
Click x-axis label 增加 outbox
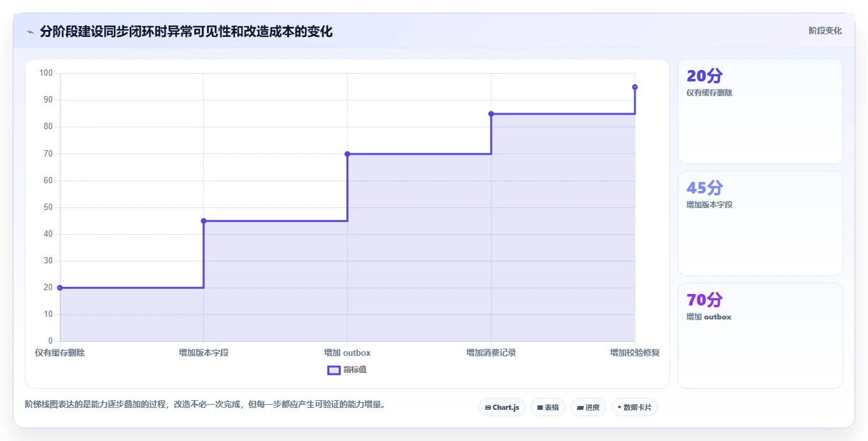pyautogui.click(x=347, y=353)
